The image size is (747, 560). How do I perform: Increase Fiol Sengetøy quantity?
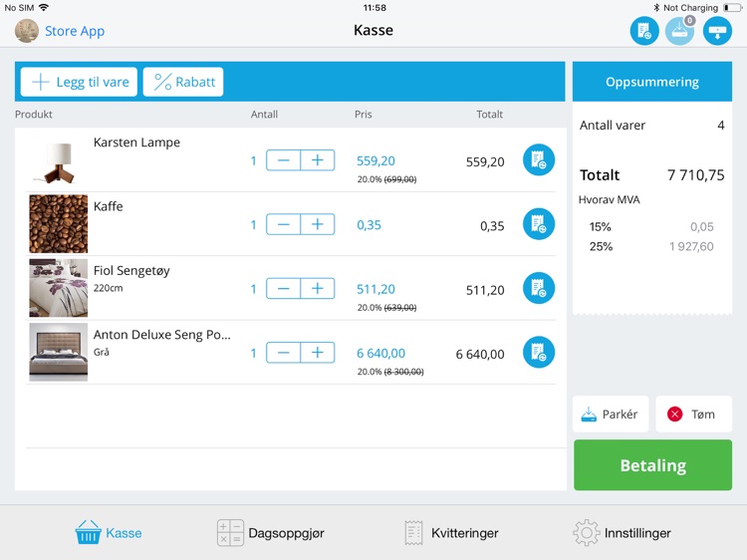(318, 289)
